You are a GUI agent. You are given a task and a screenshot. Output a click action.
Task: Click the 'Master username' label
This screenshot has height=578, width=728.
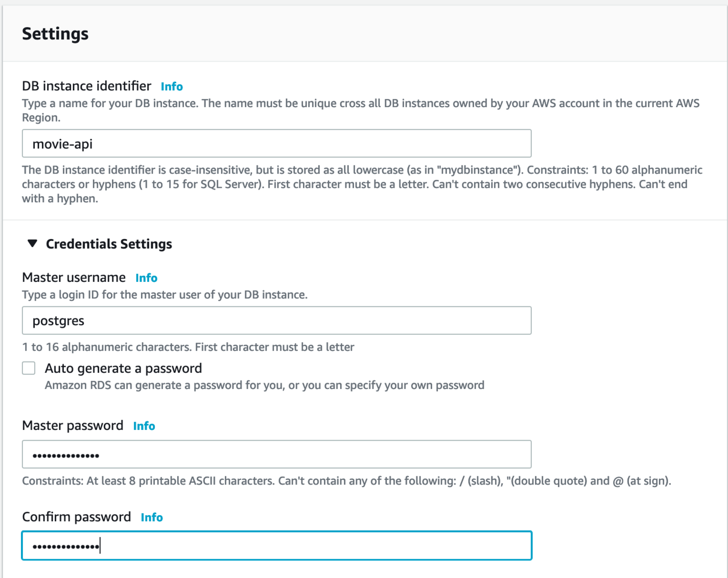(74, 277)
